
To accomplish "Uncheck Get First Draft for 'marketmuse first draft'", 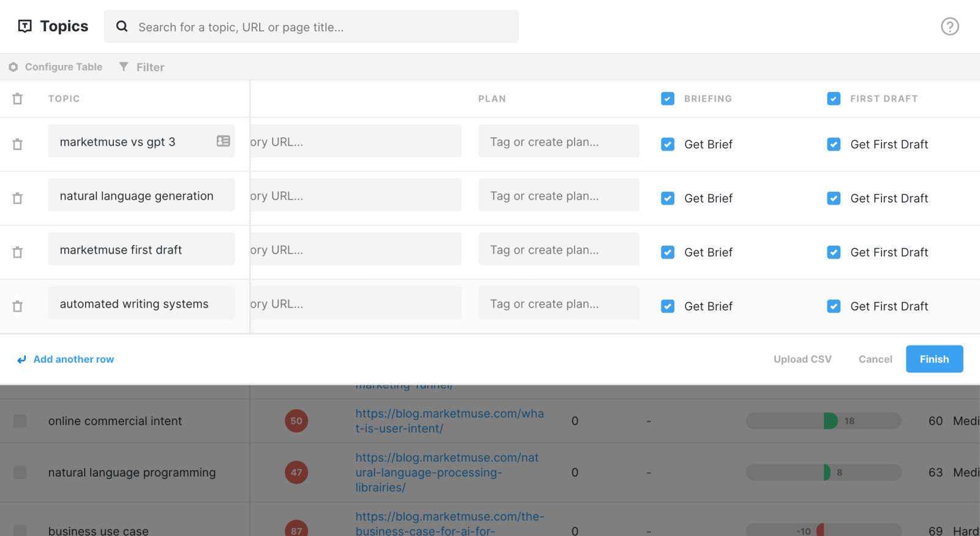I will (x=834, y=252).
